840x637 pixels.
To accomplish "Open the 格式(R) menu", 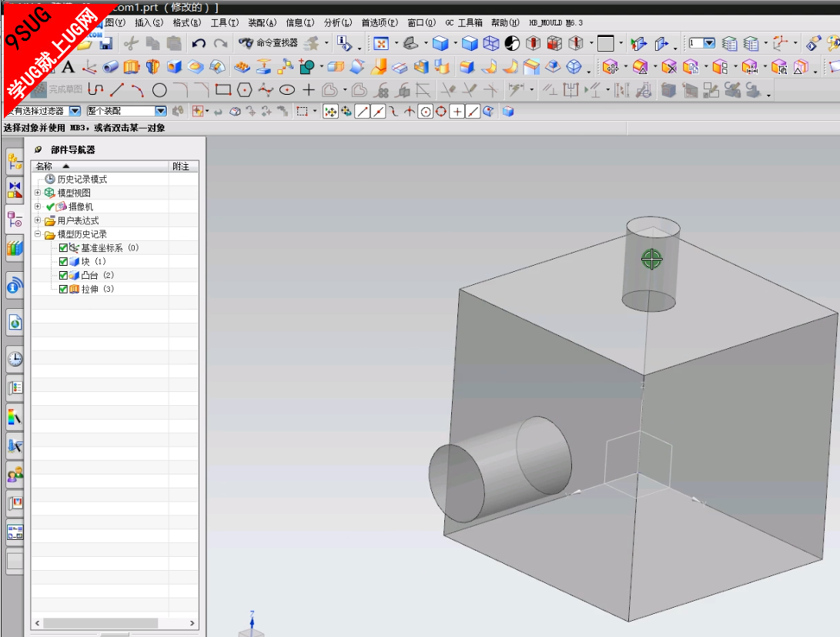I will pyautogui.click(x=186, y=22).
